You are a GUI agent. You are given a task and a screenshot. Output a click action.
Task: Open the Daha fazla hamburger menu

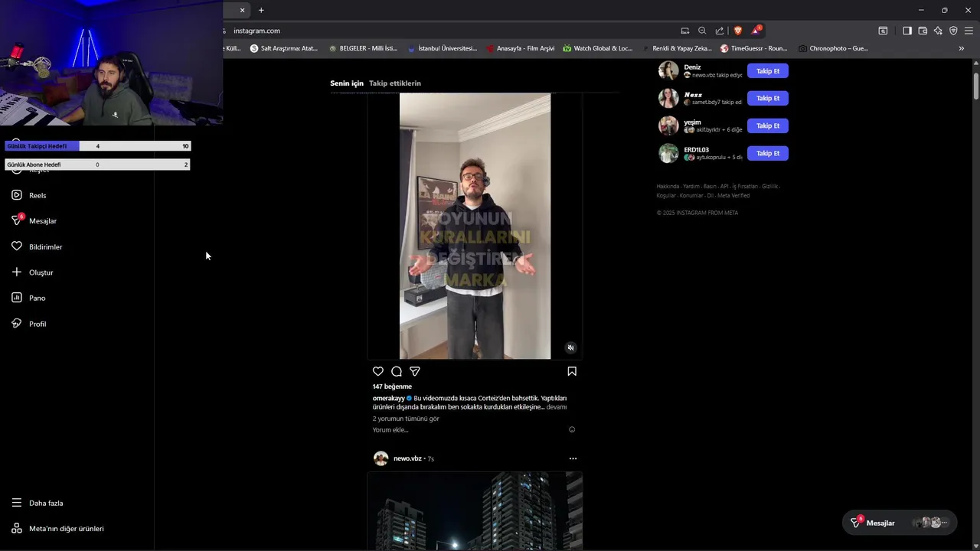(x=16, y=503)
